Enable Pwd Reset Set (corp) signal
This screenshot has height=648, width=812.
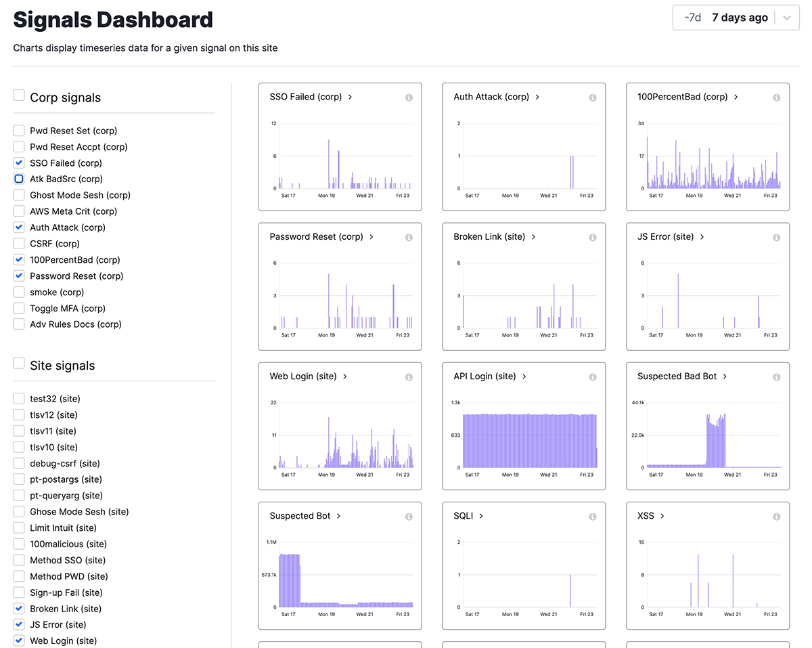[x=19, y=131]
